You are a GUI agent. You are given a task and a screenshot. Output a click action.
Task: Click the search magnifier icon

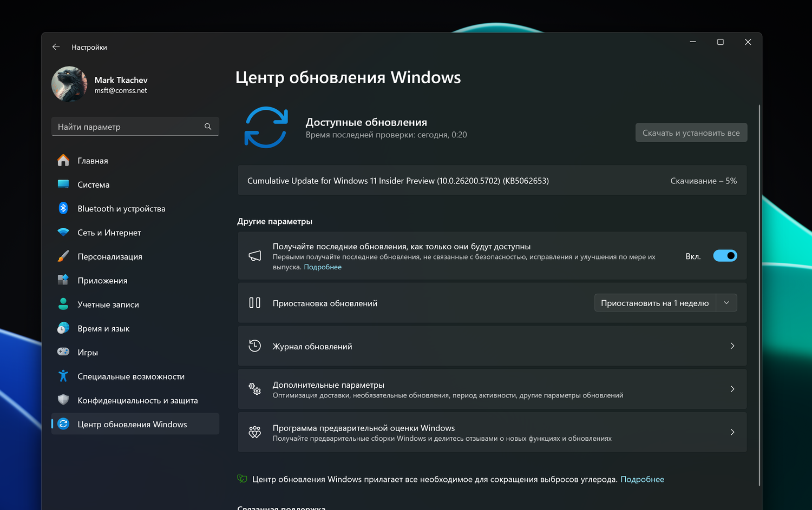click(x=208, y=127)
